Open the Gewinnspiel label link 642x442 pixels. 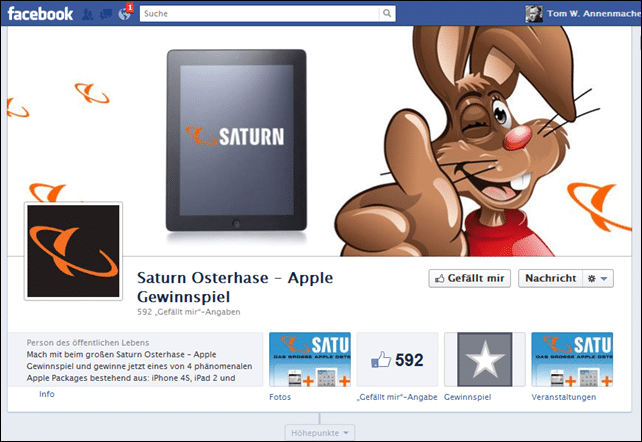468,397
